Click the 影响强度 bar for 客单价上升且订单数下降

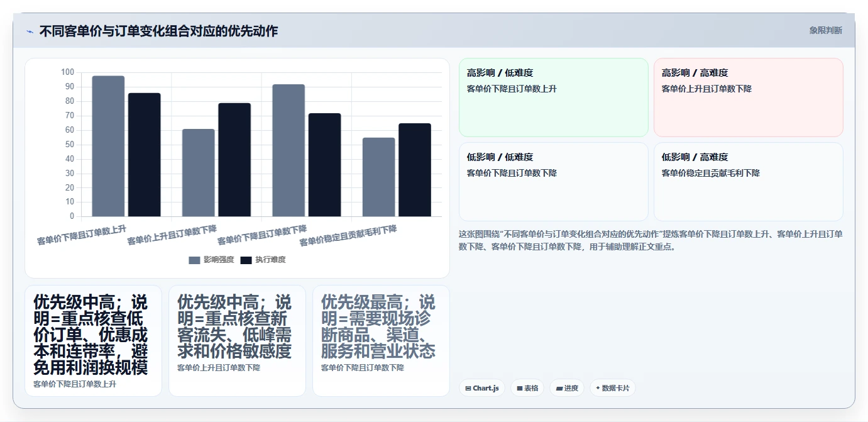198,173
